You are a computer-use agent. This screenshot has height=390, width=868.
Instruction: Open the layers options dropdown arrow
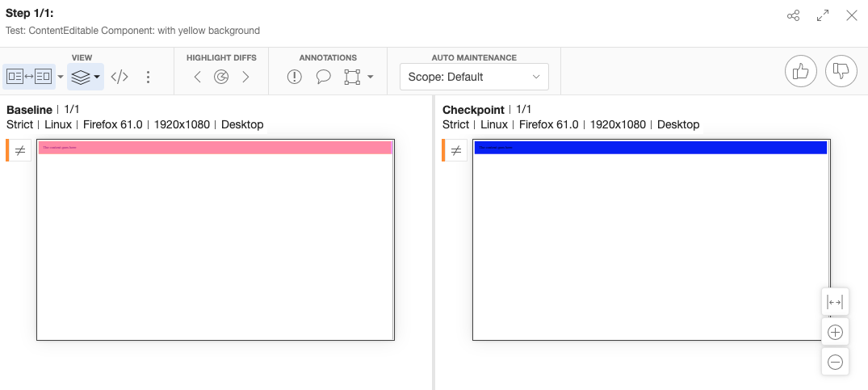pyautogui.click(x=97, y=77)
